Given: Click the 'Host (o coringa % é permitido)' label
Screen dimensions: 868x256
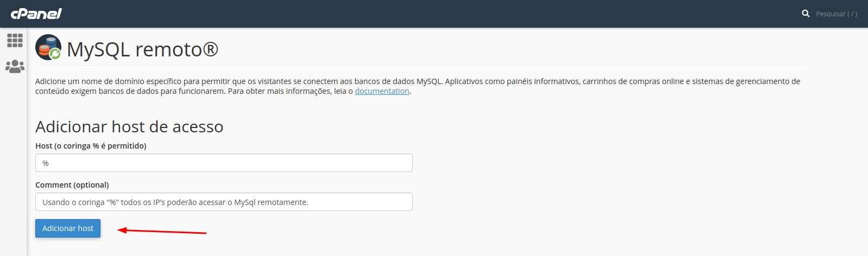Looking at the screenshot, I should pos(91,146).
